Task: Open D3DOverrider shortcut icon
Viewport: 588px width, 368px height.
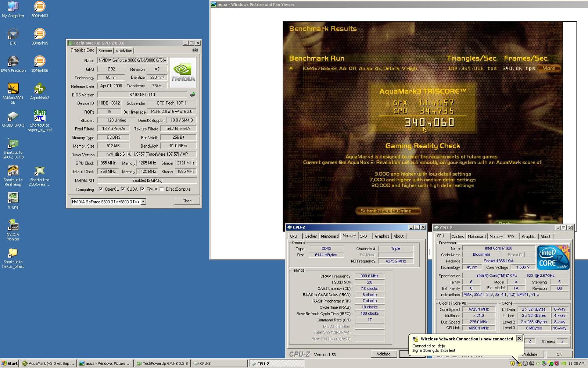Action: click(x=40, y=176)
